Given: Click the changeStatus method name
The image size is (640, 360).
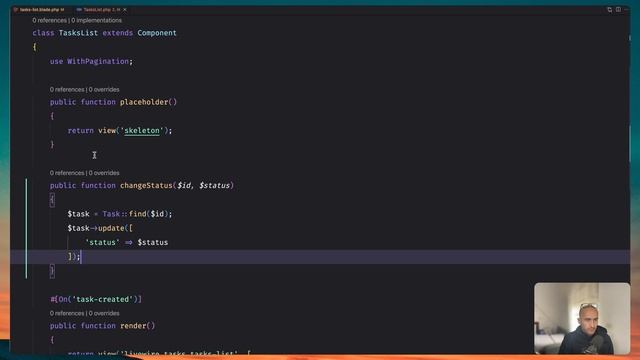Looking at the screenshot, I should point(147,185).
